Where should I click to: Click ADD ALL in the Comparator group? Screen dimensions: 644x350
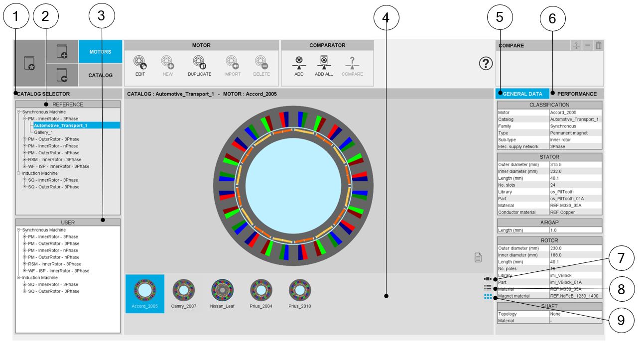(x=324, y=62)
